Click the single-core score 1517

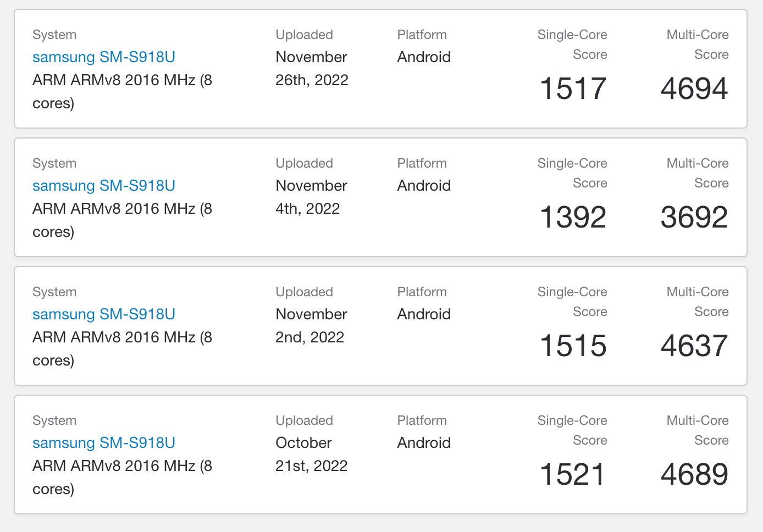(573, 88)
